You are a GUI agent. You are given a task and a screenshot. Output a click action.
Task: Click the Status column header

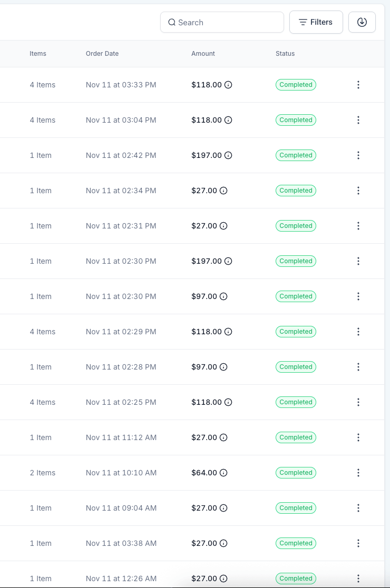[285, 54]
